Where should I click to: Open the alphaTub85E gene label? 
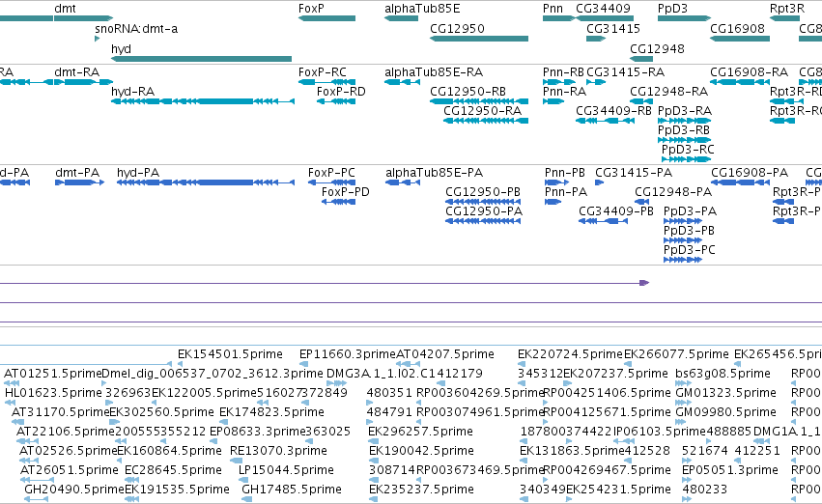click(422, 9)
